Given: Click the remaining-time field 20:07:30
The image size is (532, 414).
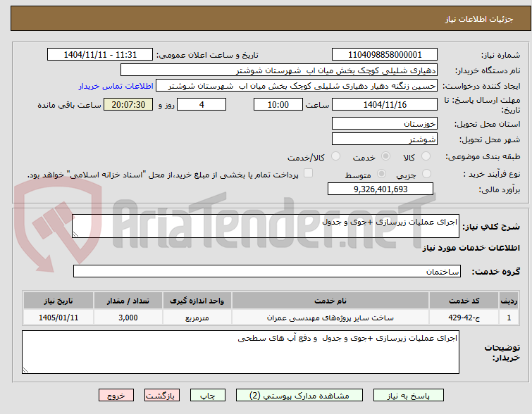Looking at the screenshot, I should pos(128,104).
